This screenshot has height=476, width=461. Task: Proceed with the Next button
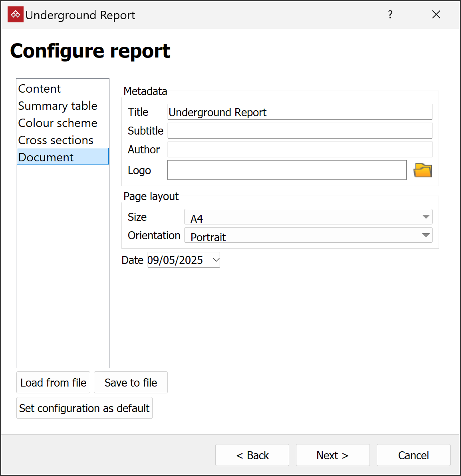tap(333, 455)
